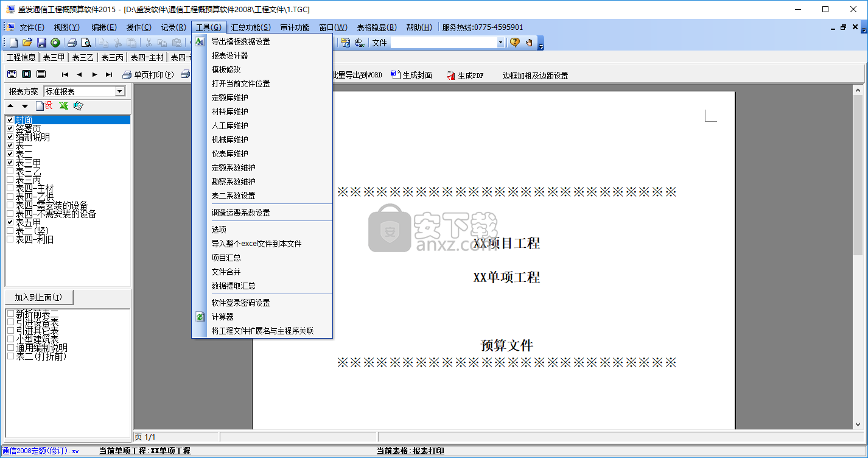Click 边框加粗及边距设置 button

535,76
